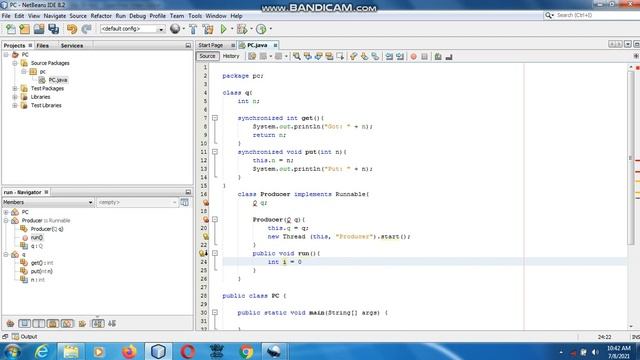Select run() method in Navigator
The height and width of the screenshot is (360, 640).
coord(37,238)
